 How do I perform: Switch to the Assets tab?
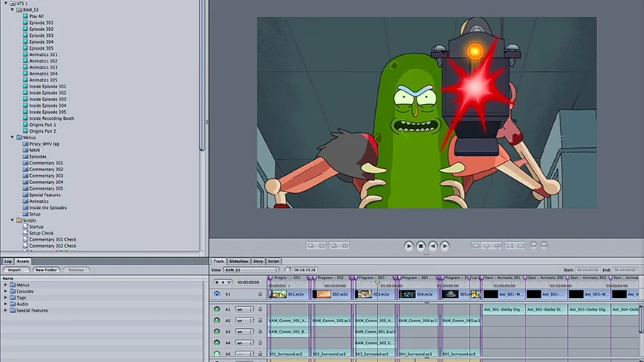23,261
